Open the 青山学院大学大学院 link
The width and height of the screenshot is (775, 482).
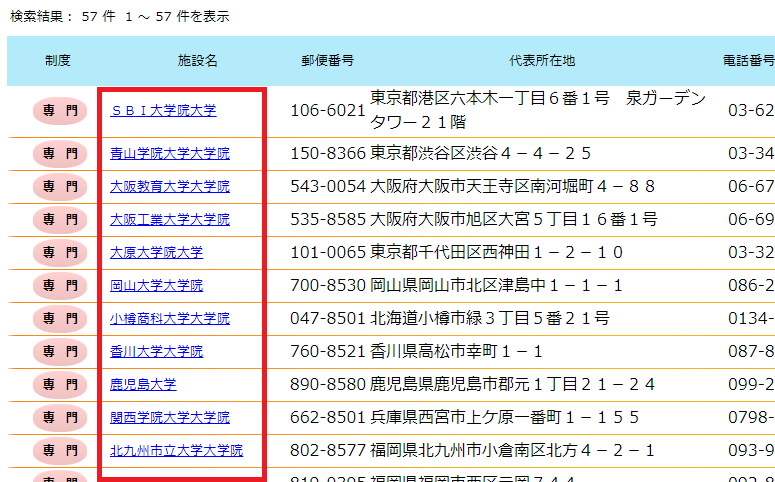click(170, 154)
